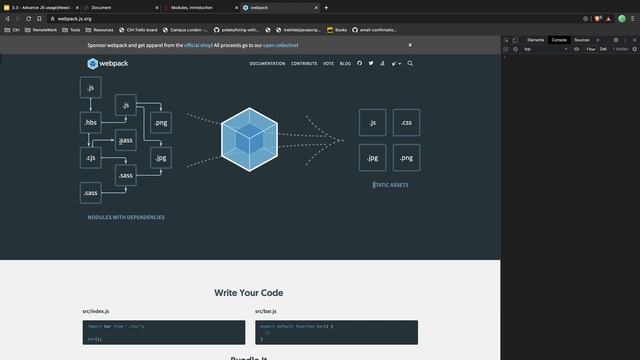
Task: Click the "Write Your Code" heading
Action: point(249,293)
